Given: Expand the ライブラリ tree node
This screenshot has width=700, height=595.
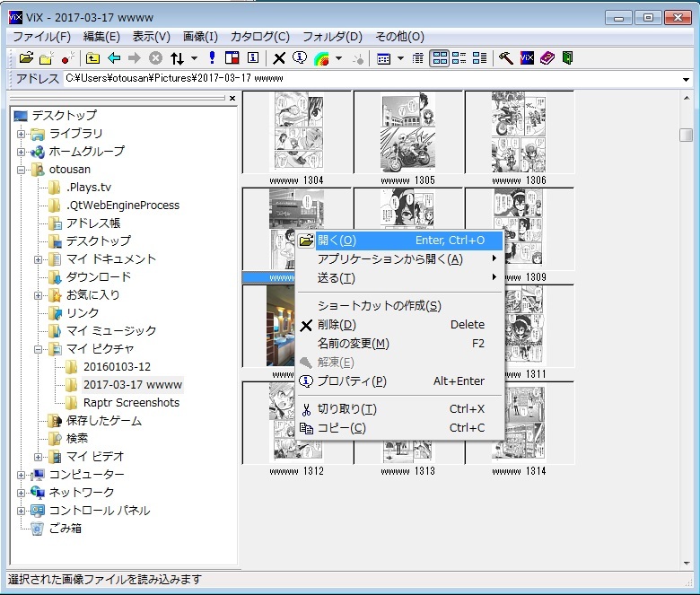Looking at the screenshot, I should point(21,134).
